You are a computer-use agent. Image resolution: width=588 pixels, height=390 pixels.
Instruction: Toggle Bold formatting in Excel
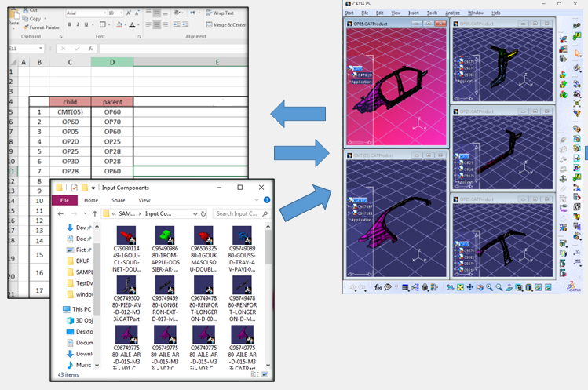pyautogui.click(x=69, y=24)
